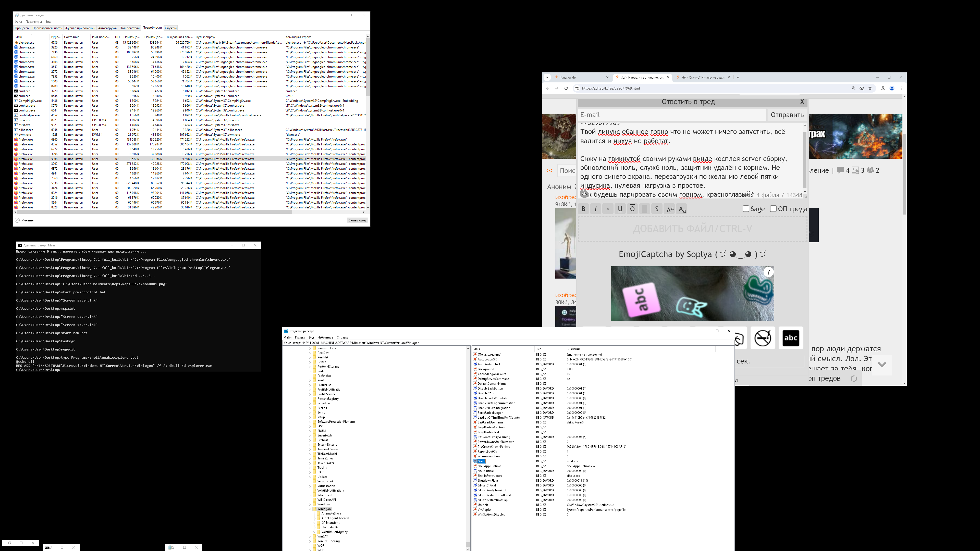
Task: Open 'Избранное' menu in Registry Editor
Action: 325,337
